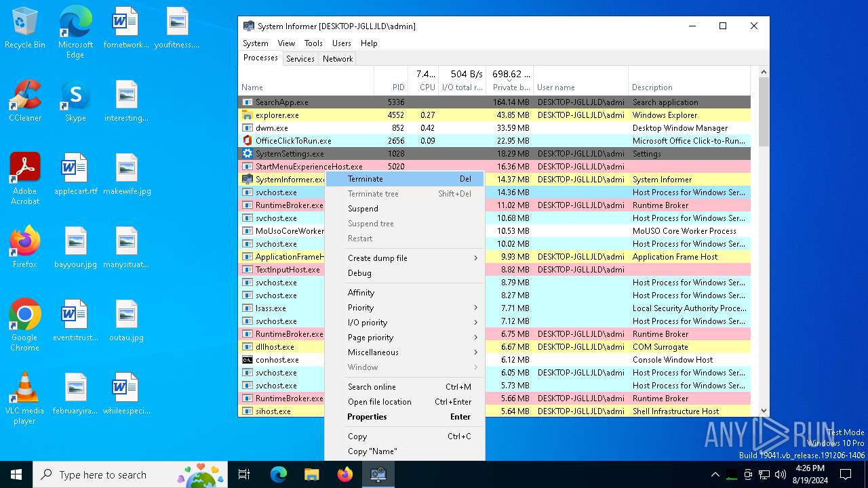Select the applecart.rtf desktop file
The image size is (868, 488).
coord(75,174)
